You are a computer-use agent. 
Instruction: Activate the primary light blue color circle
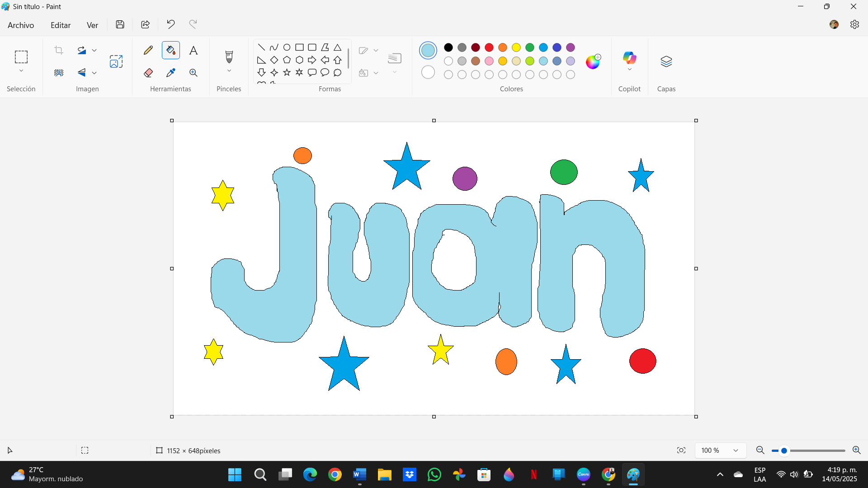[x=428, y=50]
